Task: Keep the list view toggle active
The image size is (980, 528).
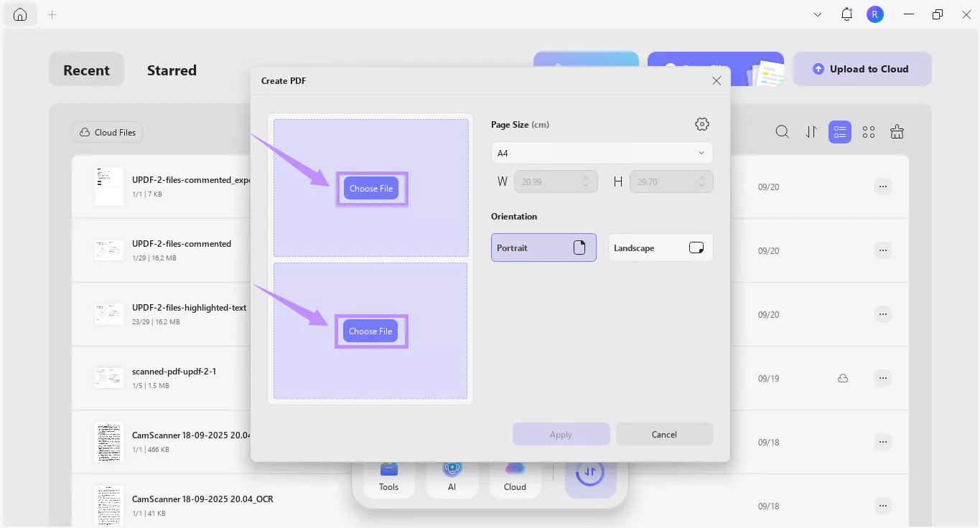Action: click(x=839, y=132)
